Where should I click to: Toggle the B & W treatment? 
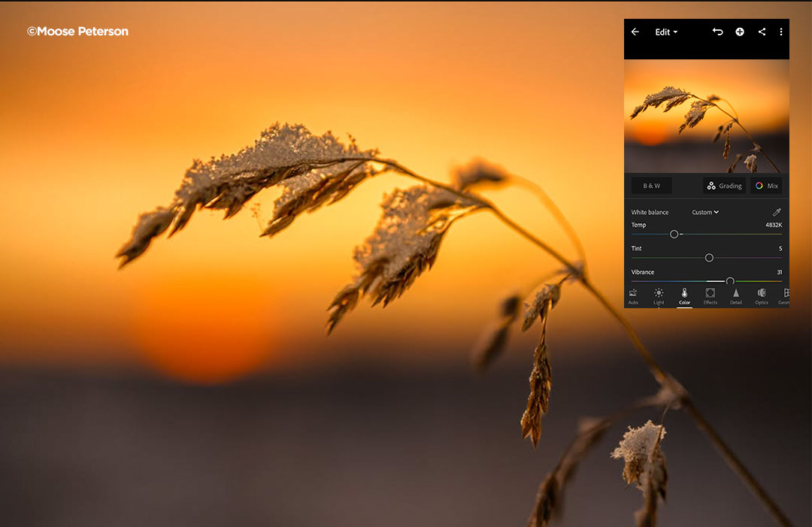(x=651, y=186)
